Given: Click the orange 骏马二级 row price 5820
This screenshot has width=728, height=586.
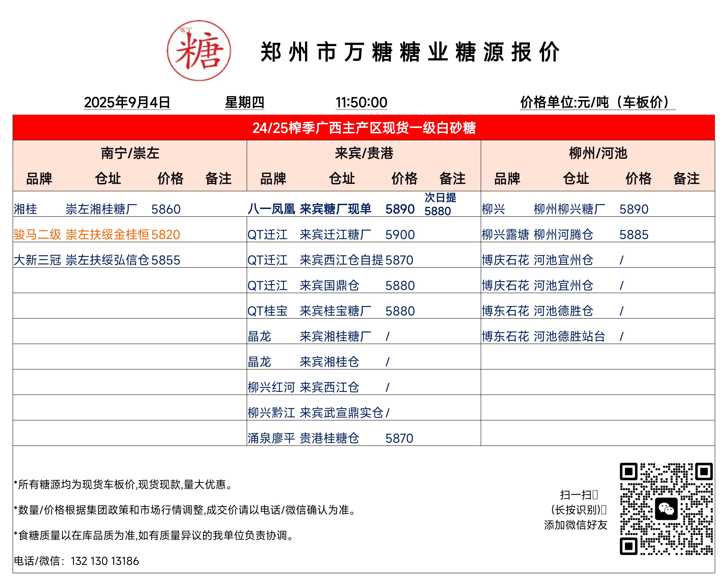Looking at the screenshot, I should point(165,235).
